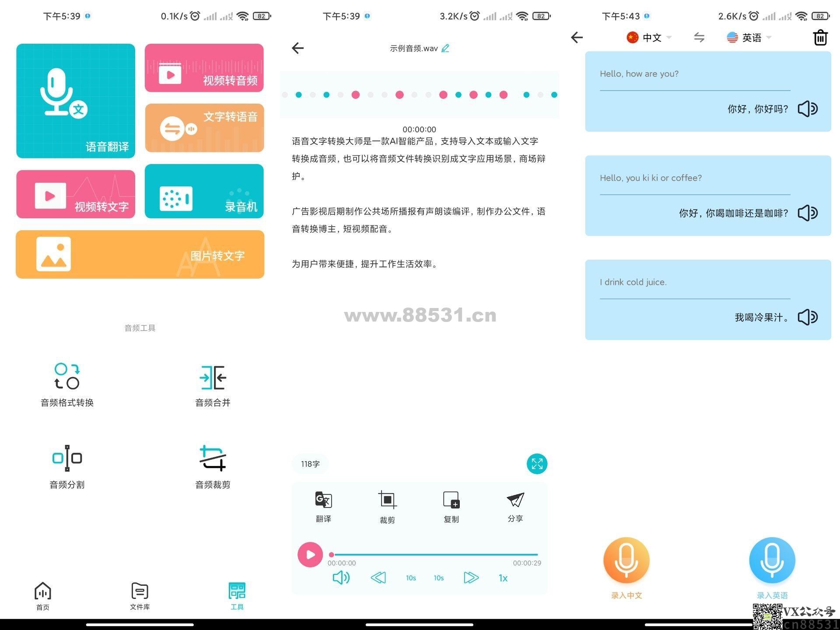Select the text 'Hello, you ki ki or coffee?'
This screenshot has height=630, width=840.
(x=651, y=178)
